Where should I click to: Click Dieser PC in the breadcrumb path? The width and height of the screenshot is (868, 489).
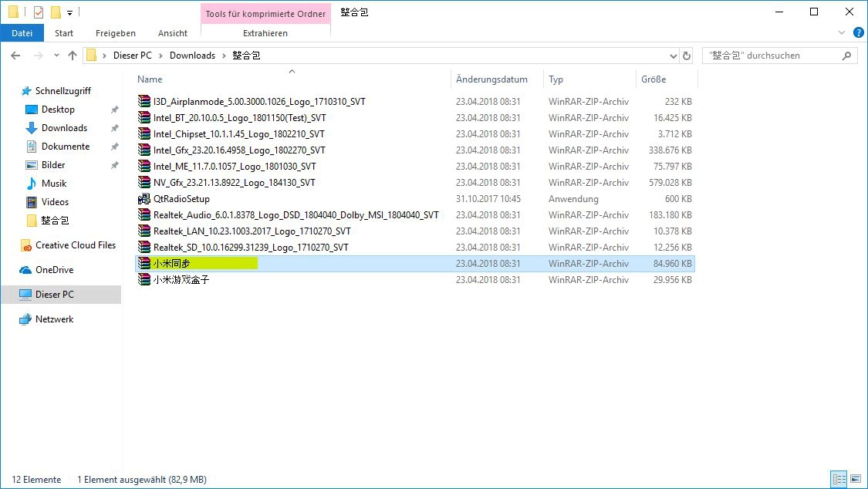(132, 56)
